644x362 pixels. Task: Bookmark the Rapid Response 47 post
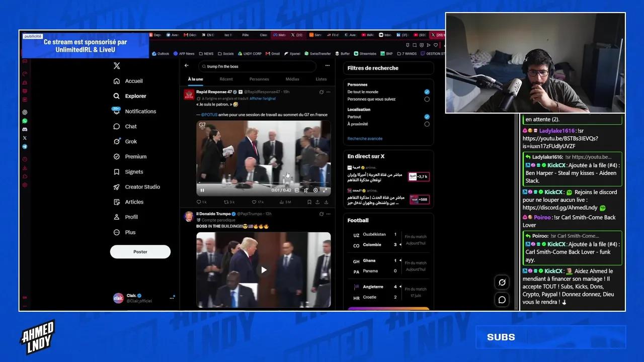point(309,202)
